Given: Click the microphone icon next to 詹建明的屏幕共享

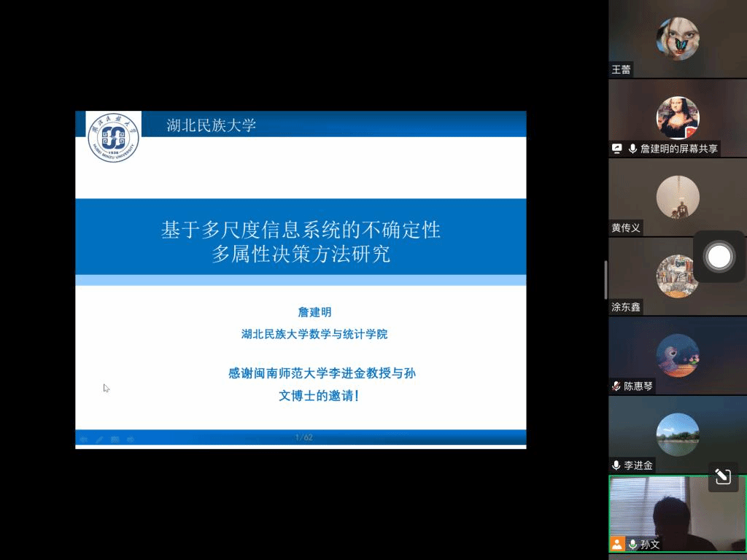Looking at the screenshot, I should pyautogui.click(x=632, y=149).
